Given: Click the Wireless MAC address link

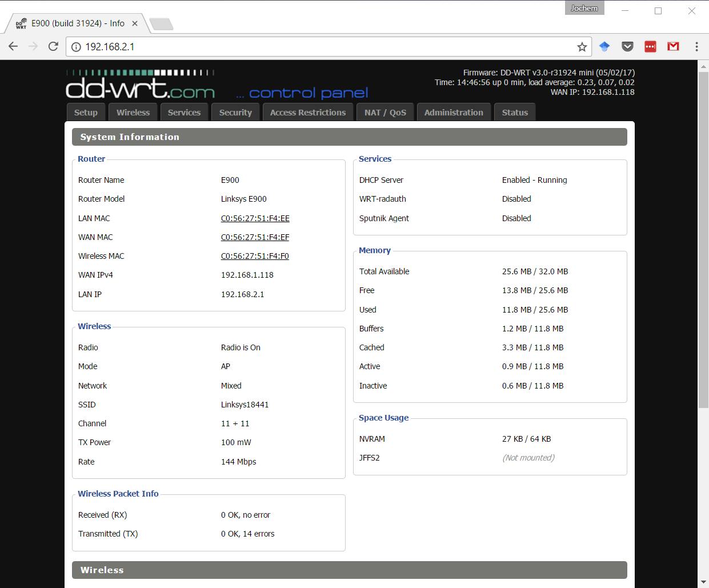Looking at the screenshot, I should (255, 256).
